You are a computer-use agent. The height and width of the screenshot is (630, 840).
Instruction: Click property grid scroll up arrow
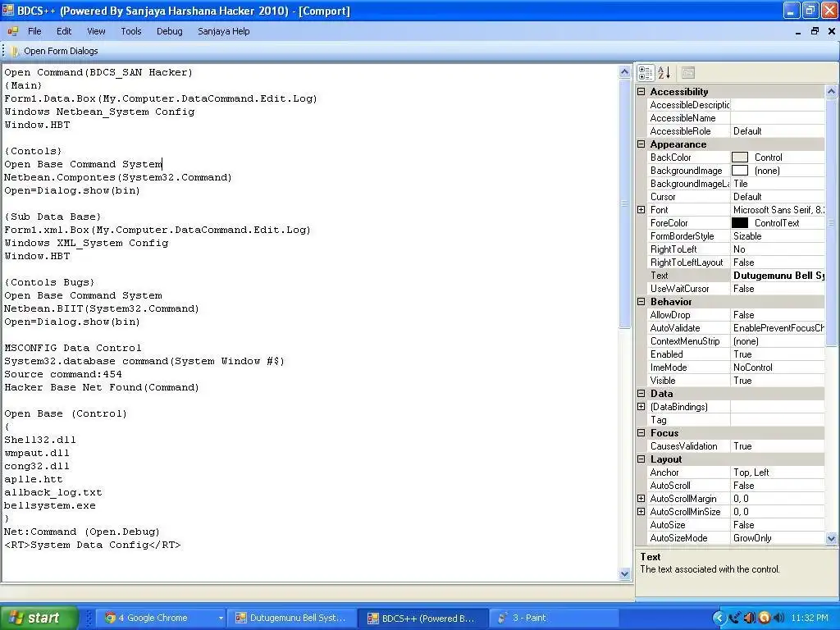point(831,92)
